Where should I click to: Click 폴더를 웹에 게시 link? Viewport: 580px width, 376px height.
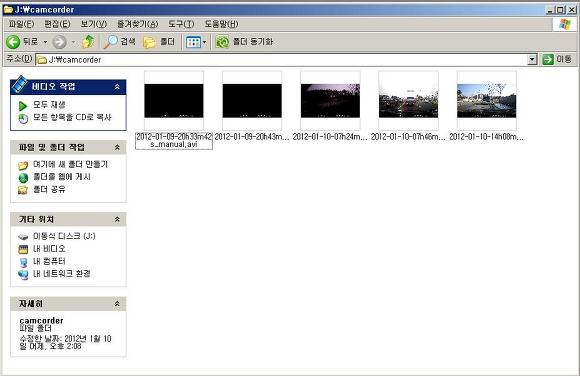click(x=62, y=177)
